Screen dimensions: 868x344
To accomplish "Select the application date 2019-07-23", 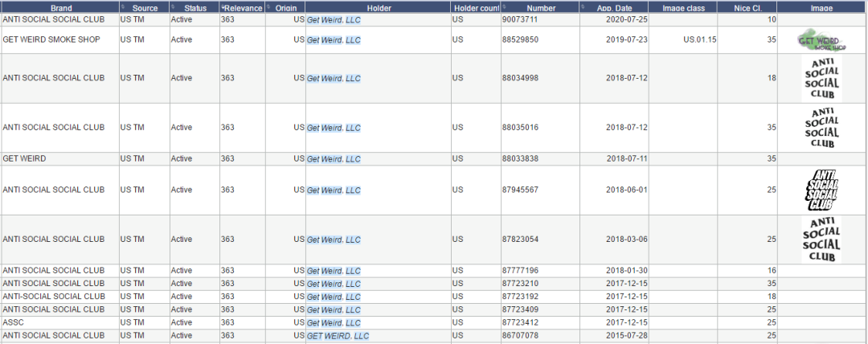I will coord(627,40).
